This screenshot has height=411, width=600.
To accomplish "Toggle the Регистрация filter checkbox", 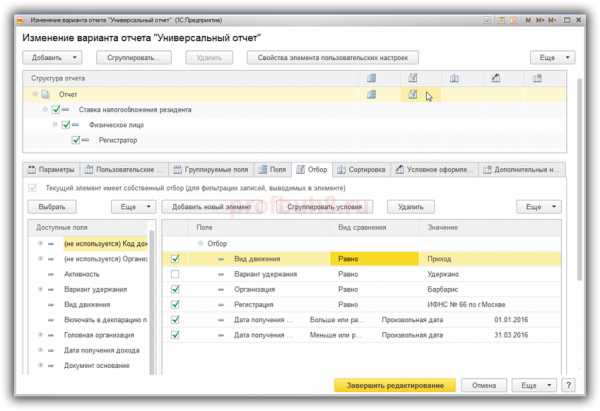I will point(175,305).
